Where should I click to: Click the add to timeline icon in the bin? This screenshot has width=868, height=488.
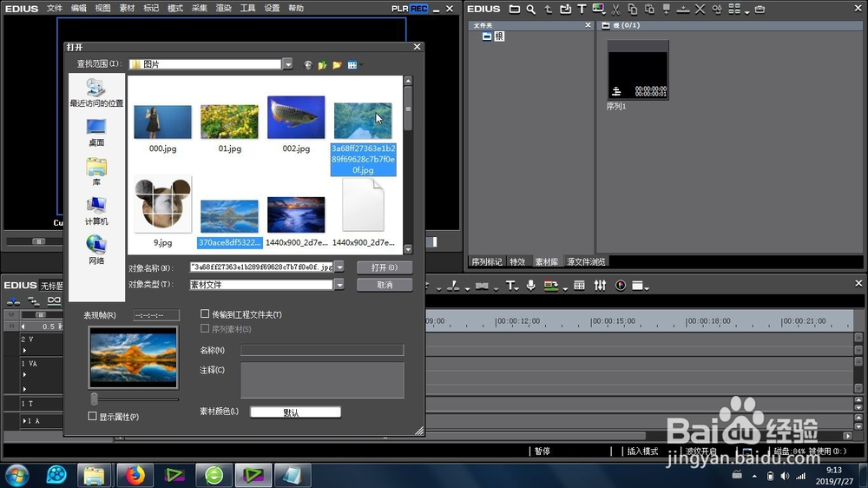[683, 9]
